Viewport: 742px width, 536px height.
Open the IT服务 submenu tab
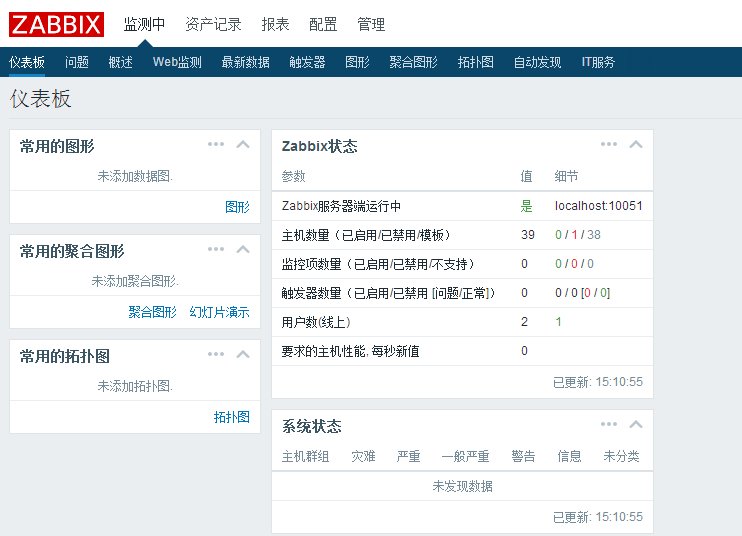tap(598, 62)
